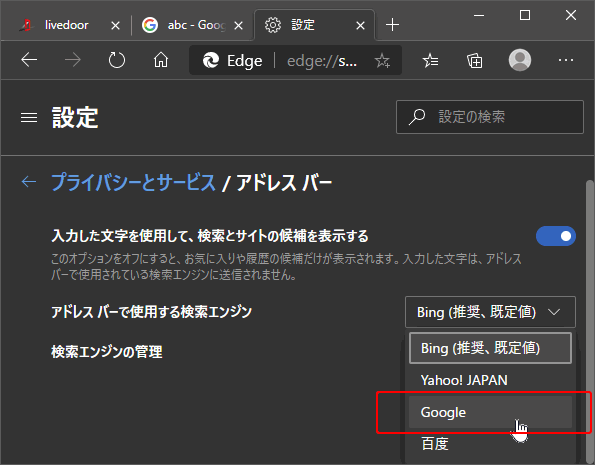This screenshot has height=465, width=595.
Task: Reload the page with the refresh icon
Action: 116,60
